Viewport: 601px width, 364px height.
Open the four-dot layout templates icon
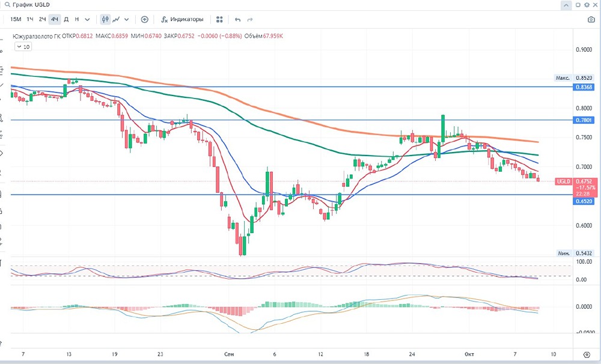(x=219, y=20)
